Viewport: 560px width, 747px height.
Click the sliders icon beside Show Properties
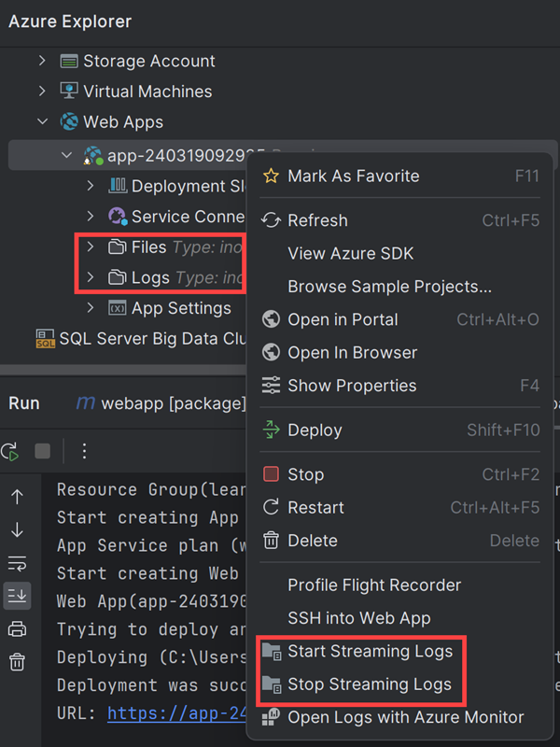point(271,385)
